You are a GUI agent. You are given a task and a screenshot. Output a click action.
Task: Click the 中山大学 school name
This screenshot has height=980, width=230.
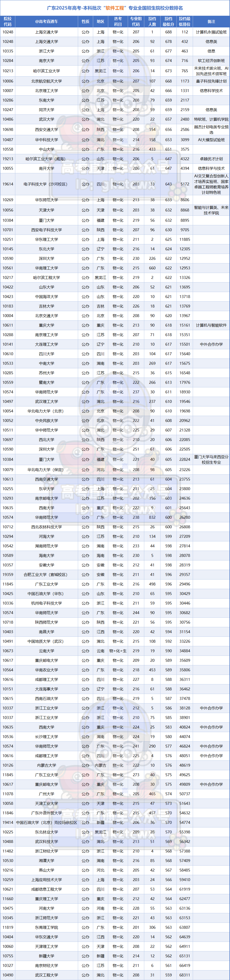click(47, 149)
